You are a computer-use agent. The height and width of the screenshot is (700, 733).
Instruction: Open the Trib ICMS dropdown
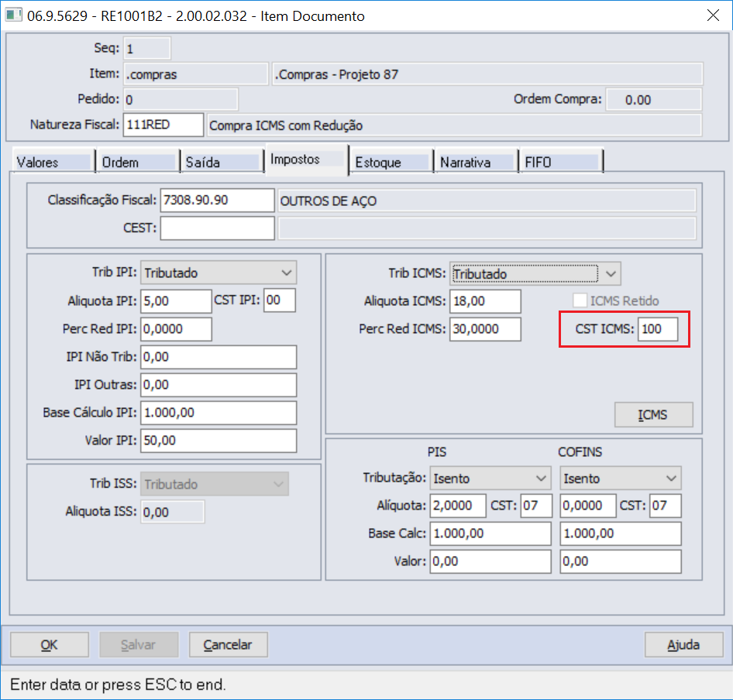coord(535,274)
